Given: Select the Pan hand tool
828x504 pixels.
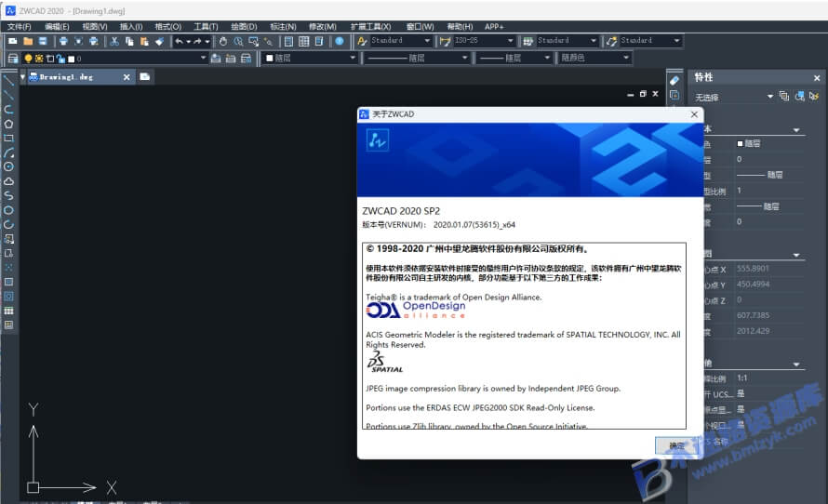Looking at the screenshot, I should click(223, 41).
